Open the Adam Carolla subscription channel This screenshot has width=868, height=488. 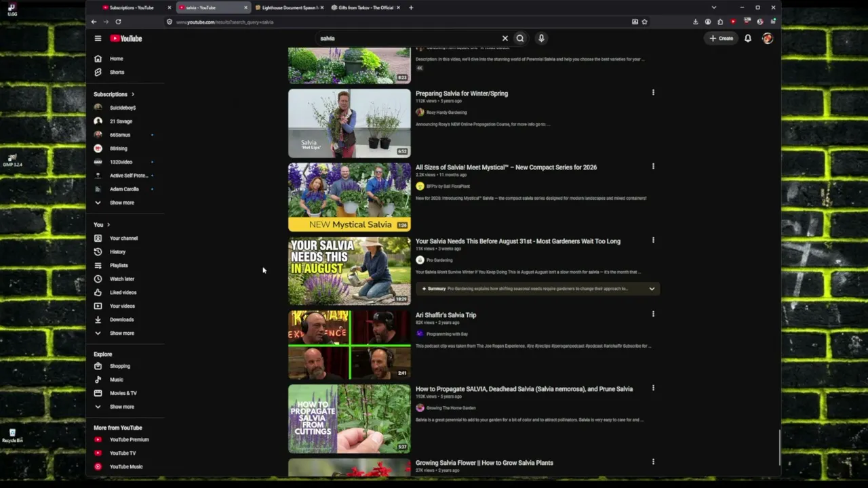125,189
